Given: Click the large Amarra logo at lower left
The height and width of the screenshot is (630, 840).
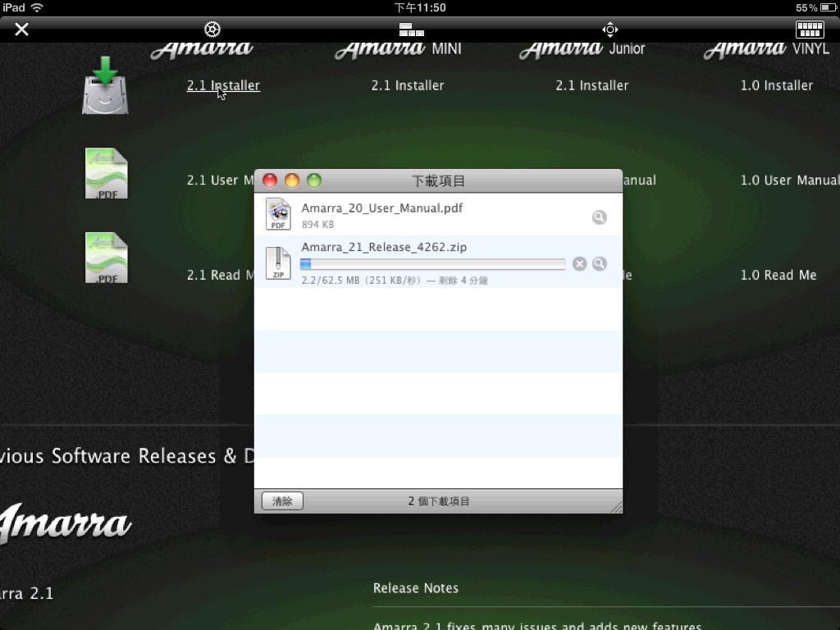Looking at the screenshot, I should pyautogui.click(x=65, y=523).
